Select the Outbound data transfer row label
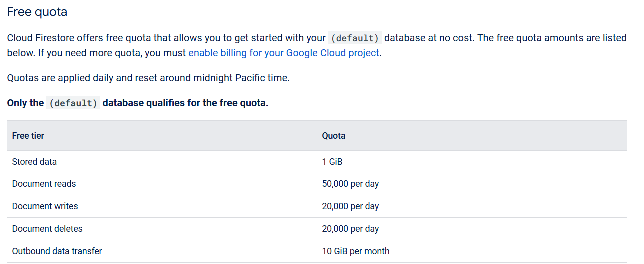The height and width of the screenshot is (264, 644). [57, 251]
